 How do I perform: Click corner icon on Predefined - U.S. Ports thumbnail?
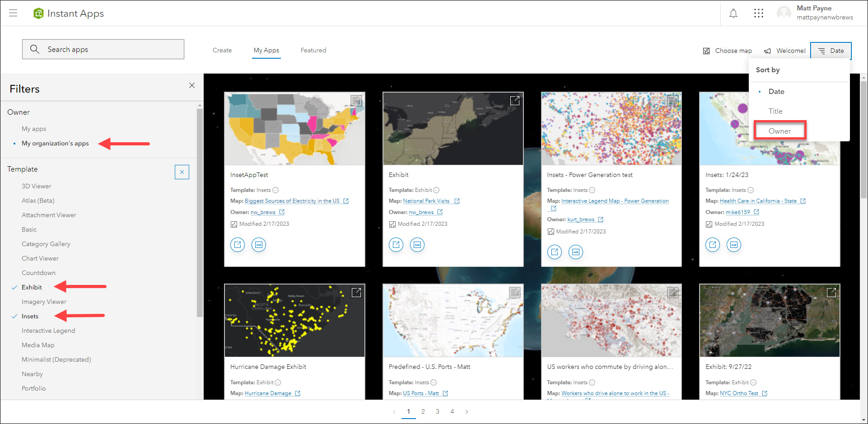click(x=515, y=292)
